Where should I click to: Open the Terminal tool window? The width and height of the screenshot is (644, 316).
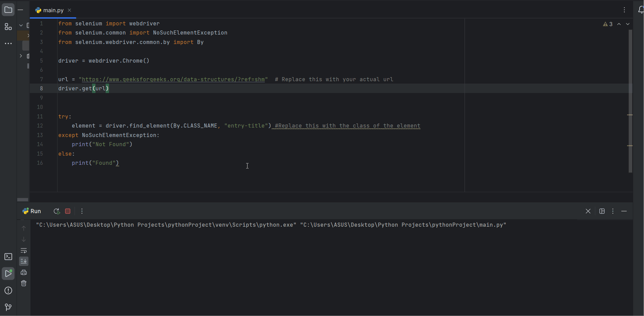click(8, 257)
